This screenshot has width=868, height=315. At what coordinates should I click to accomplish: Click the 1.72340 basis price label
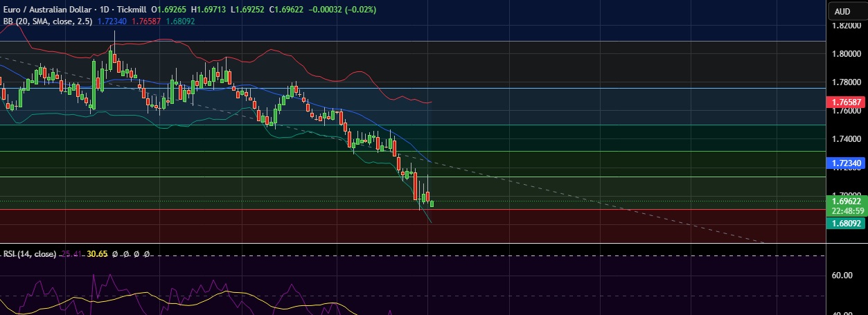[847, 163]
